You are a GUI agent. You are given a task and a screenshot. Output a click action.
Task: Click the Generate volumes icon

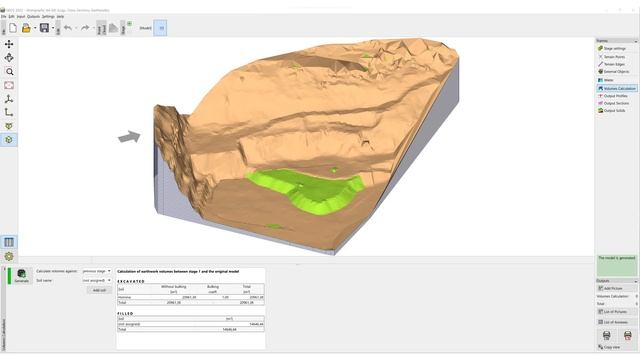pos(22,273)
